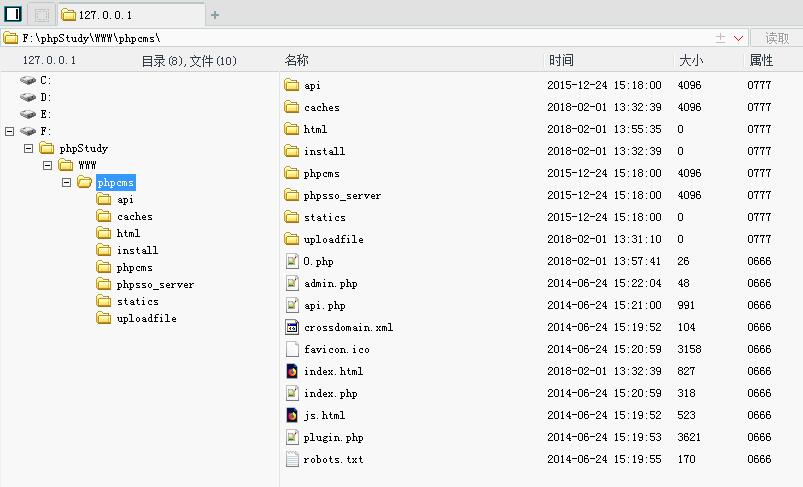Click the 0.php file icon
Viewport: 803px width, 487px height.
point(292,261)
